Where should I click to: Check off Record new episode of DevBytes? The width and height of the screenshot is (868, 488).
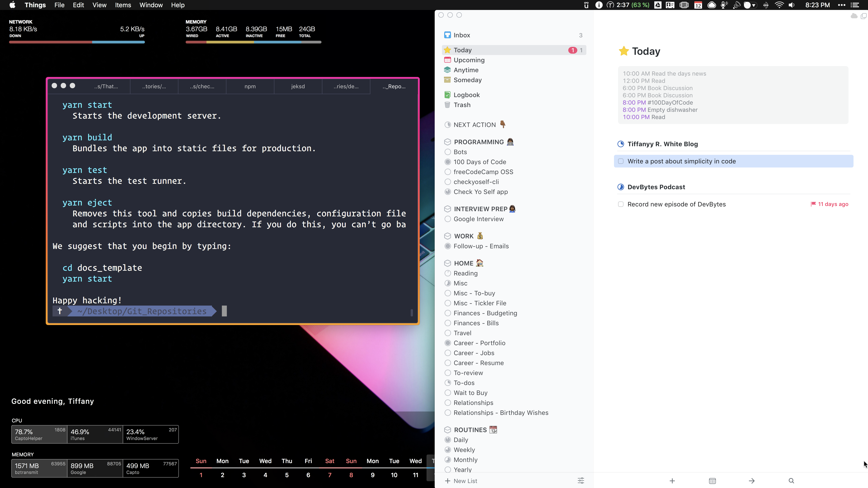621,204
